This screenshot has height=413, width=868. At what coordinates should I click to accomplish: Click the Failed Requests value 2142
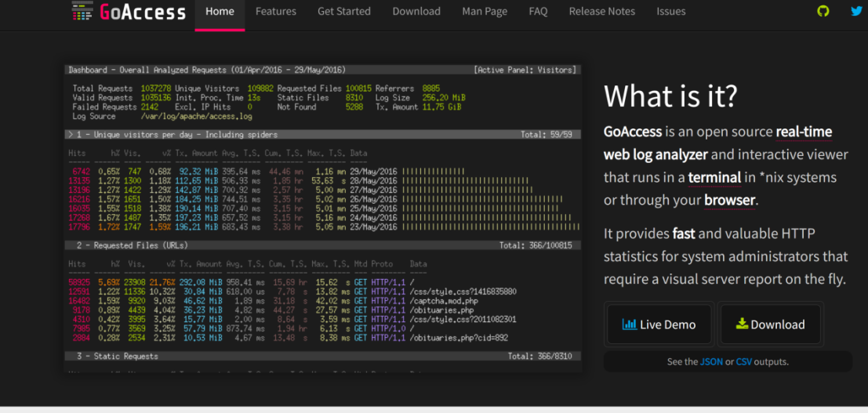pyautogui.click(x=150, y=107)
